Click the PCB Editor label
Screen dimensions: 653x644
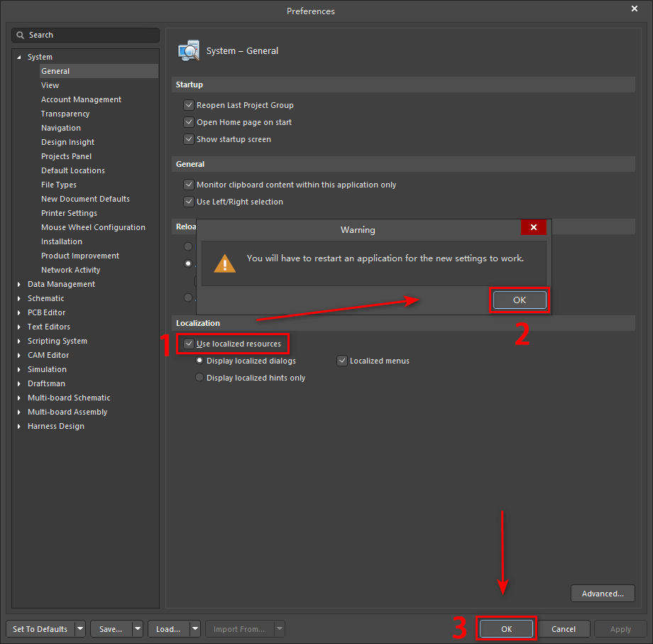(47, 312)
